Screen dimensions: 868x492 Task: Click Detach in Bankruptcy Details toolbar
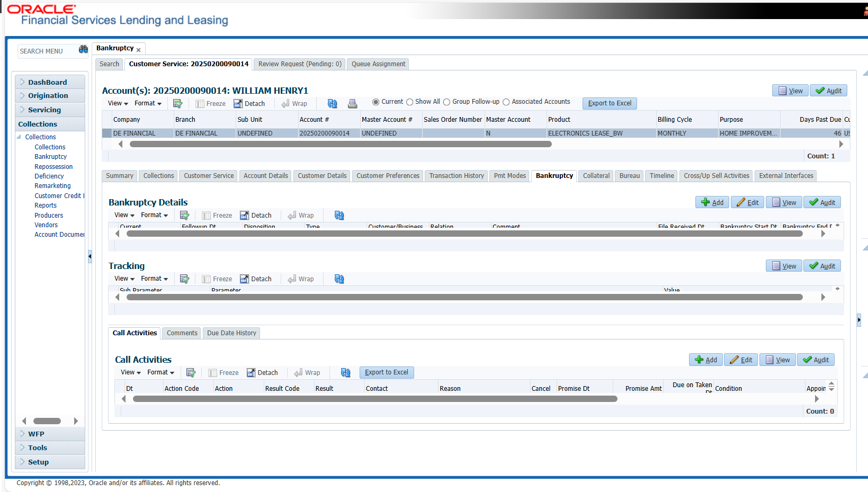coord(255,216)
